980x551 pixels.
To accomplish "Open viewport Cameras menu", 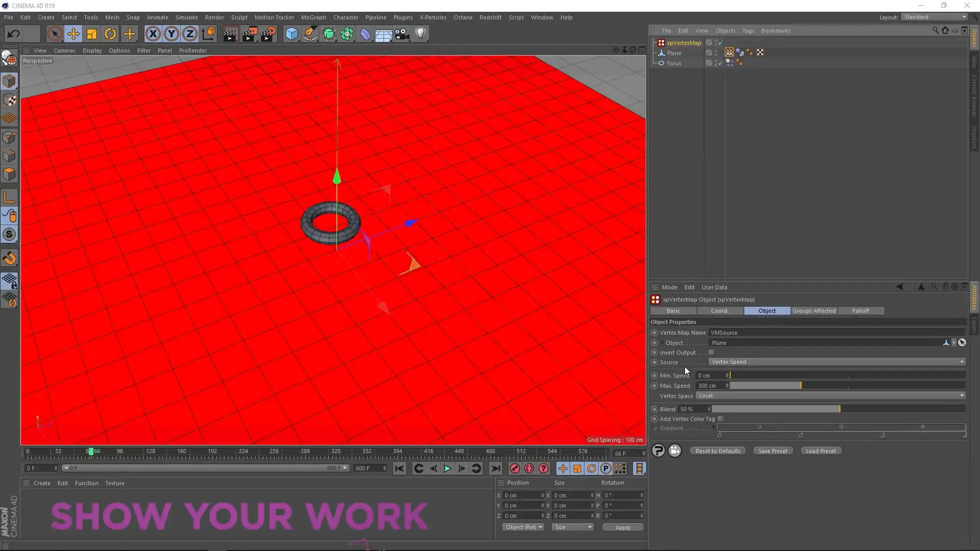I will point(64,51).
